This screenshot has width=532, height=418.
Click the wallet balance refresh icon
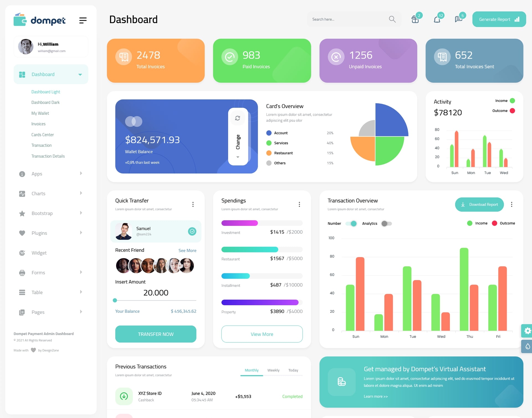click(237, 119)
